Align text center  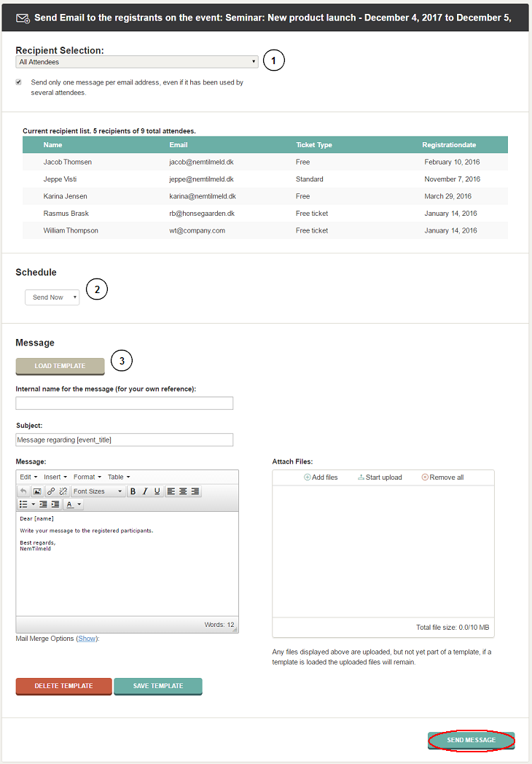coord(183,491)
